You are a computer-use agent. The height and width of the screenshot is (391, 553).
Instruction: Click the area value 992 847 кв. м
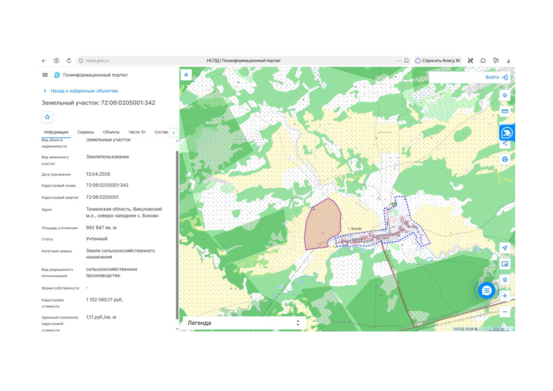101,228
